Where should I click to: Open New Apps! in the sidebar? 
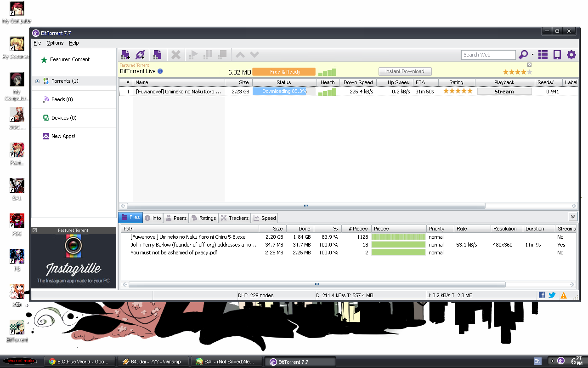click(63, 136)
